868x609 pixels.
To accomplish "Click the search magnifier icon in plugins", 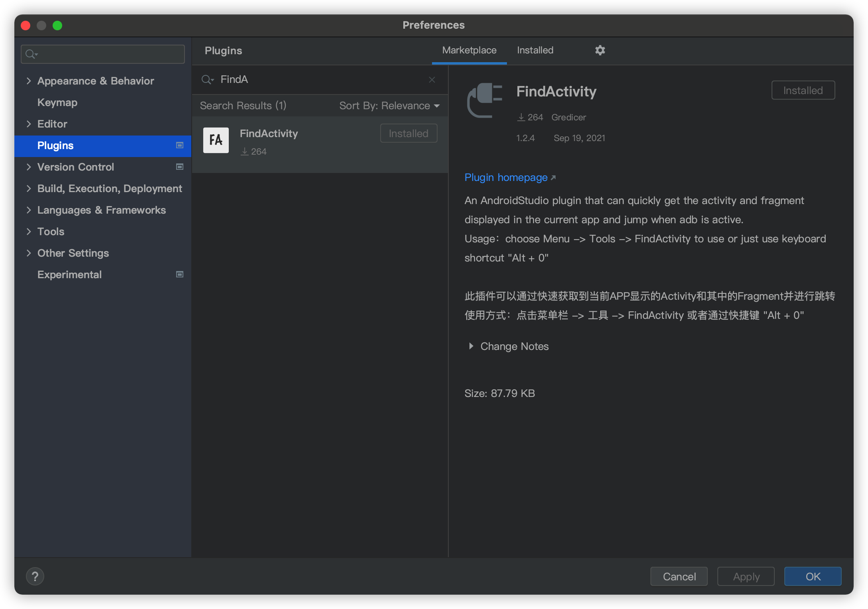I will pyautogui.click(x=207, y=79).
